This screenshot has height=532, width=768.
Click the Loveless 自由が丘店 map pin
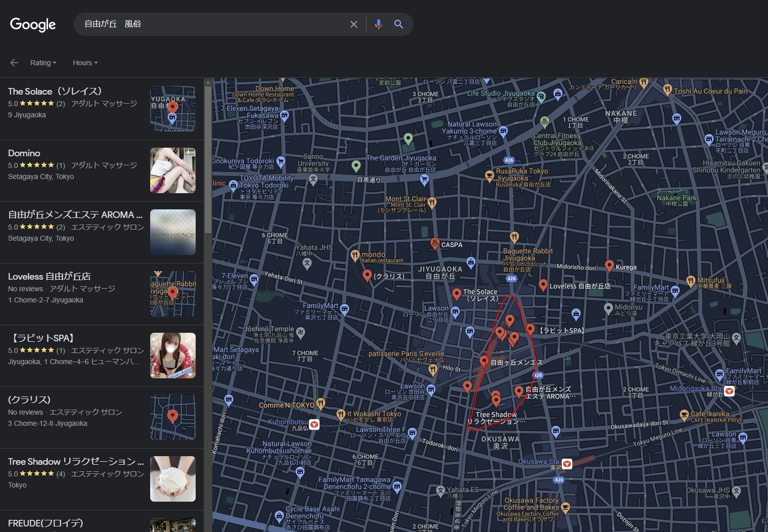[543, 285]
